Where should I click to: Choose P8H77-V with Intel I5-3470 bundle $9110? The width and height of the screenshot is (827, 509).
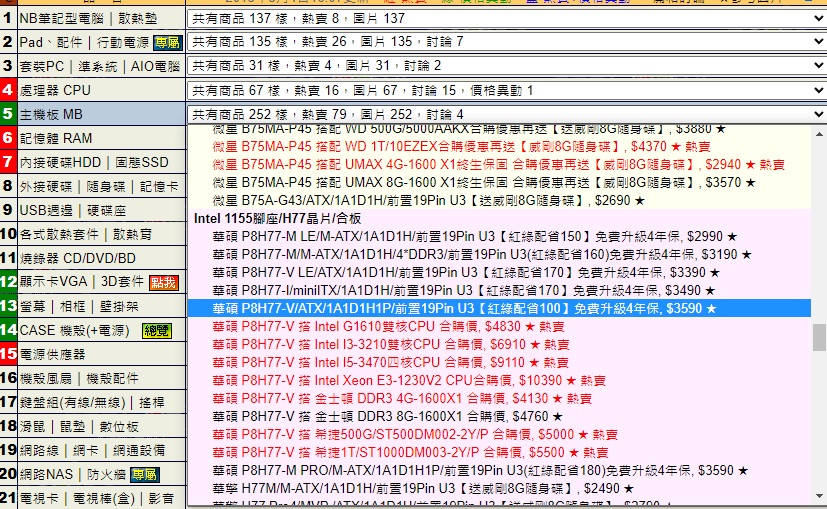pyautogui.click(x=499, y=362)
